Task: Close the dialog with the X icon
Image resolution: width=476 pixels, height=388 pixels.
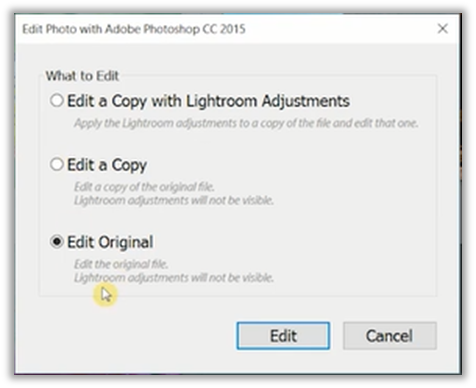Action: click(443, 29)
